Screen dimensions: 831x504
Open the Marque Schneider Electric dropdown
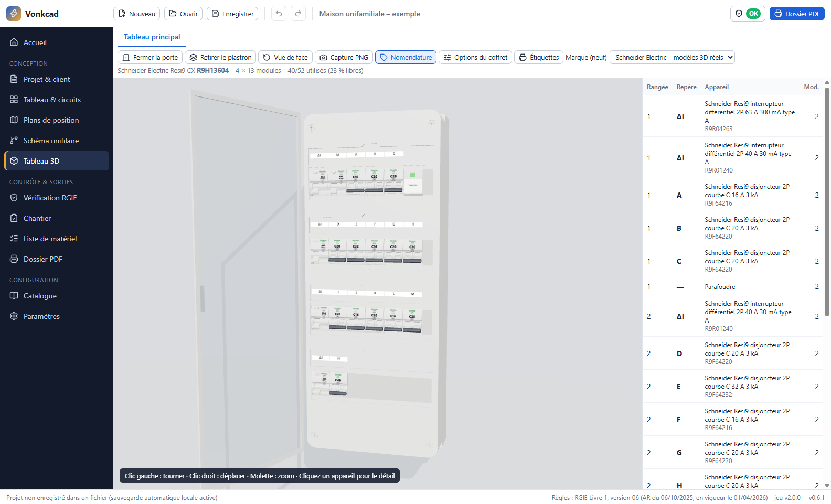pyautogui.click(x=673, y=57)
